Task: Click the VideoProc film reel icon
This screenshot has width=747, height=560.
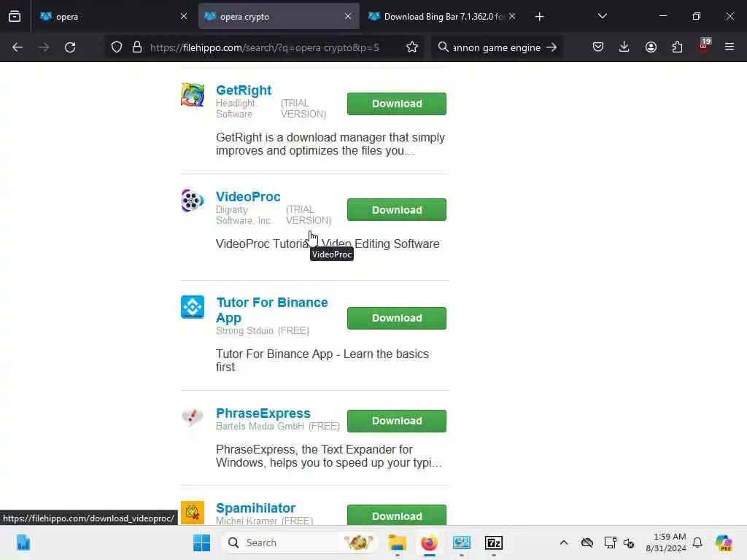Action: click(x=193, y=201)
